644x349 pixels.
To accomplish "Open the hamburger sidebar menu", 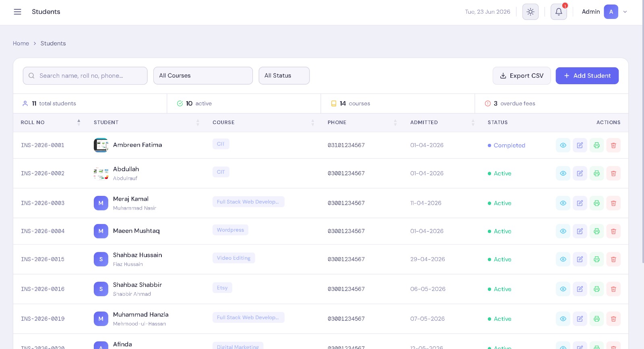I will [x=17, y=12].
